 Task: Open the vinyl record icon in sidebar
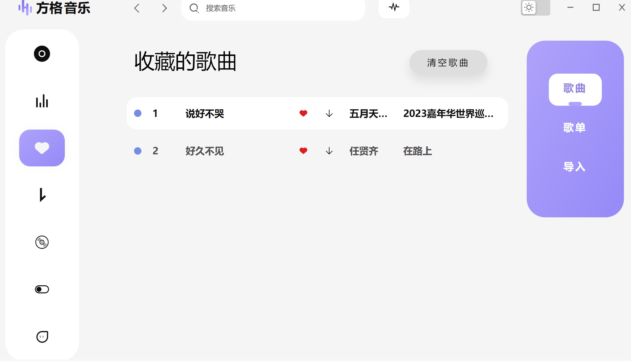point(42,242)
